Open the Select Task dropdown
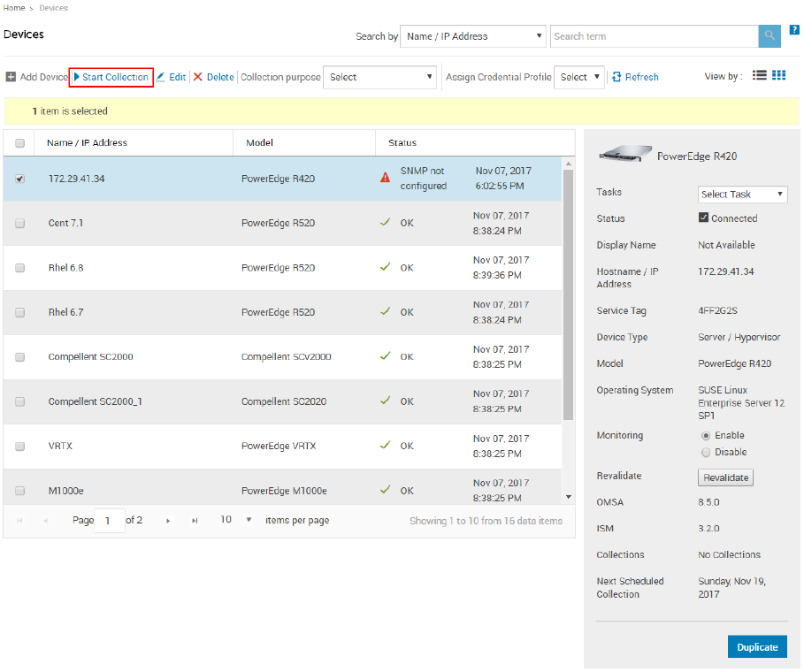Image resolution: width=804 pixels, height=672 pixels. coord(742,194)
